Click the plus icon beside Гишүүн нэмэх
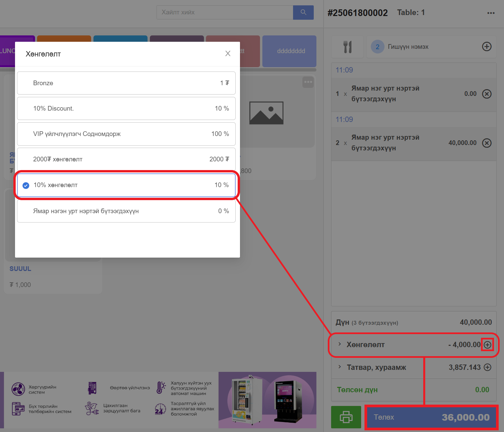504x432 pixels. point(487,47)
